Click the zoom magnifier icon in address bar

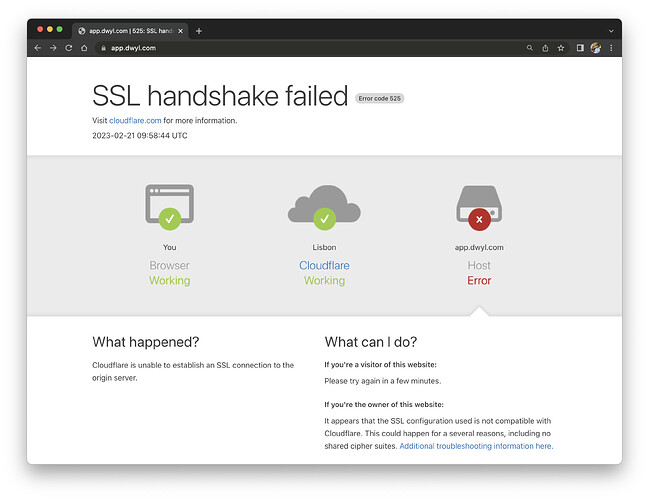click(x=529, y=47)
